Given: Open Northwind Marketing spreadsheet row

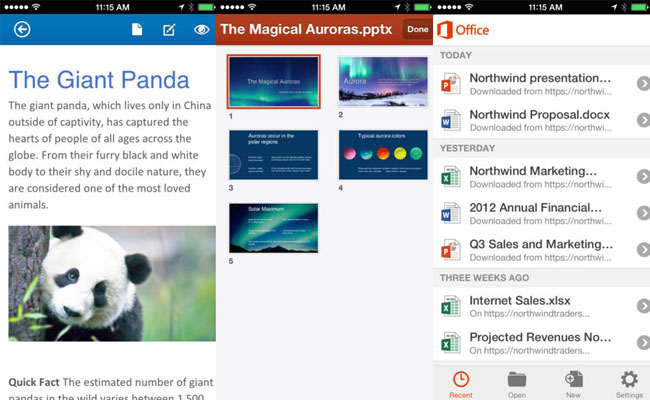Looking at the screenshot, I should pos(541,177).
